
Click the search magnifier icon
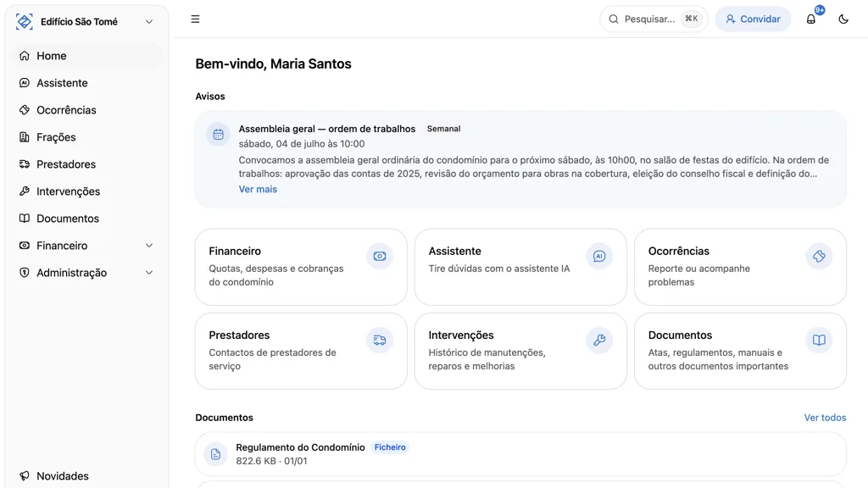(x=614, y=19)
